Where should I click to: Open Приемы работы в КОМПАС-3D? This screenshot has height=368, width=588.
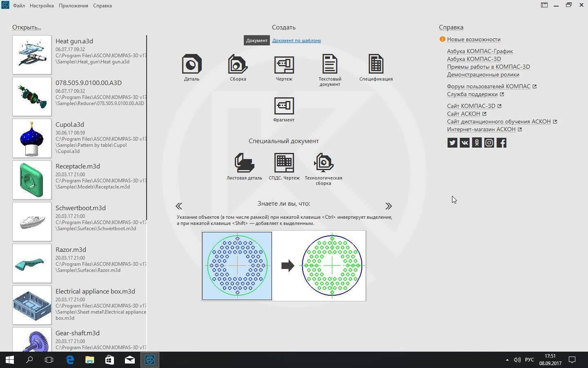click(488, 67)
